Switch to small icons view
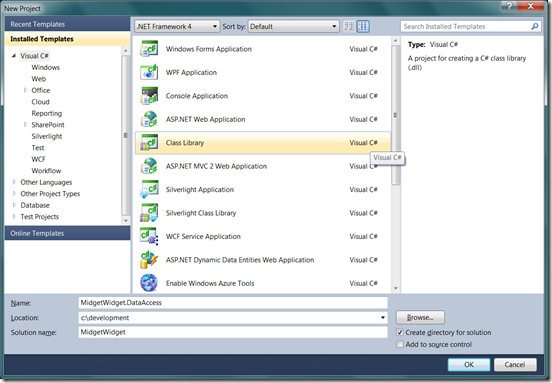Screen dimensions: 552x383 (x=349, y=26)
